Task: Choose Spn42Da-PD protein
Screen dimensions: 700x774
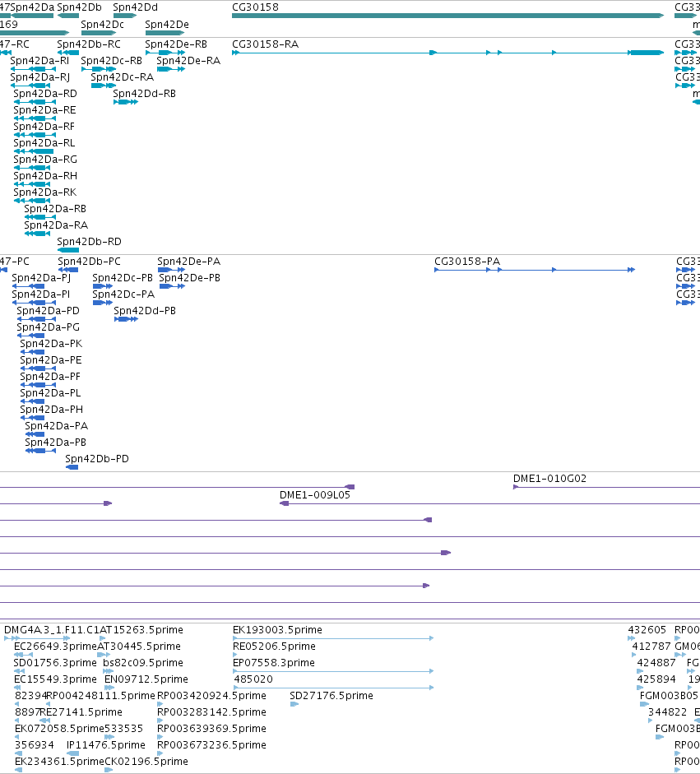Action: (48, 310)
